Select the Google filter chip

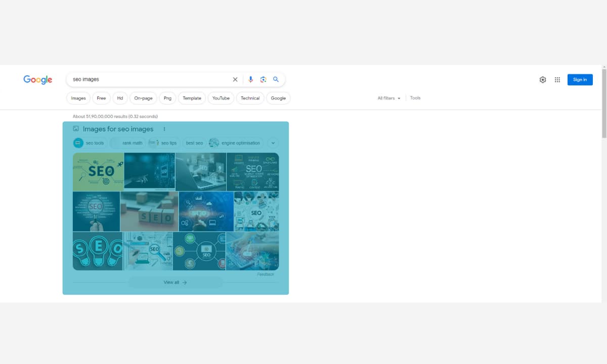(x=278, y=98)
